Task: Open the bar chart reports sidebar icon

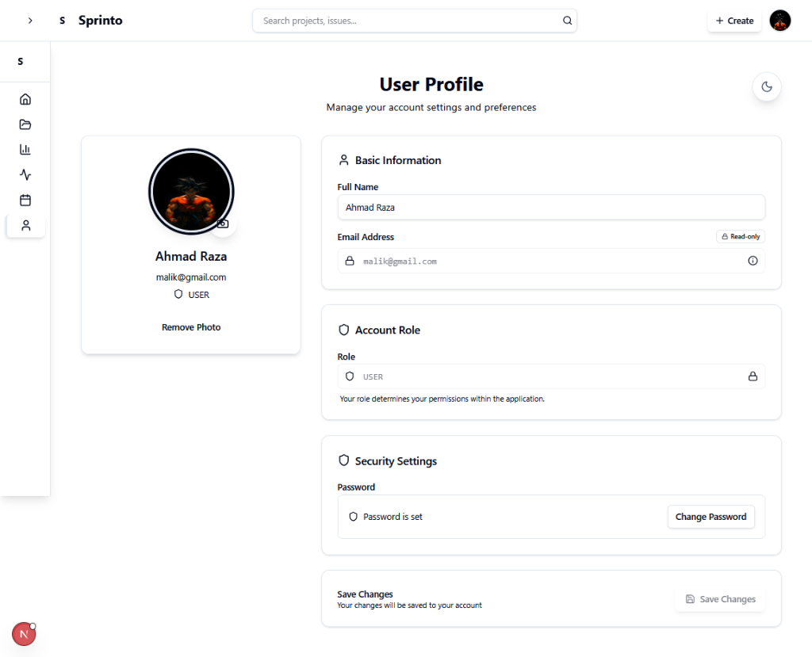Action: tap(25, 150)
